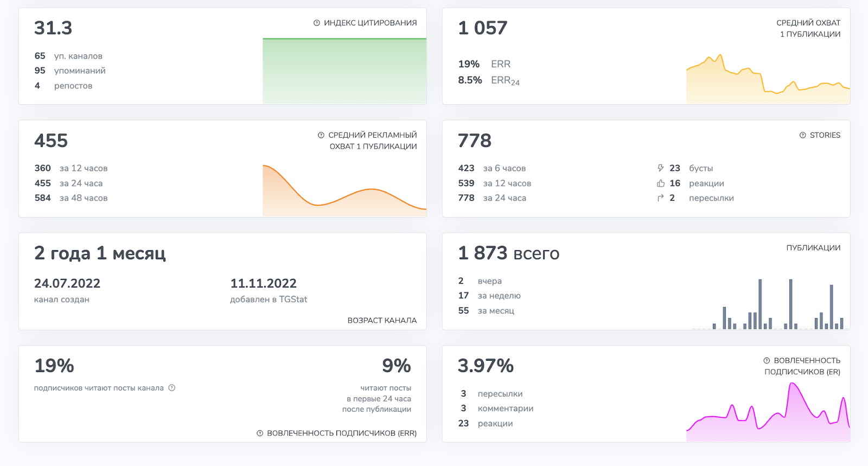The width and height of the screenshot is (868, 466).
Task: Click the ПУБЛИКАЦИИ heading
Action: (813, 248)
